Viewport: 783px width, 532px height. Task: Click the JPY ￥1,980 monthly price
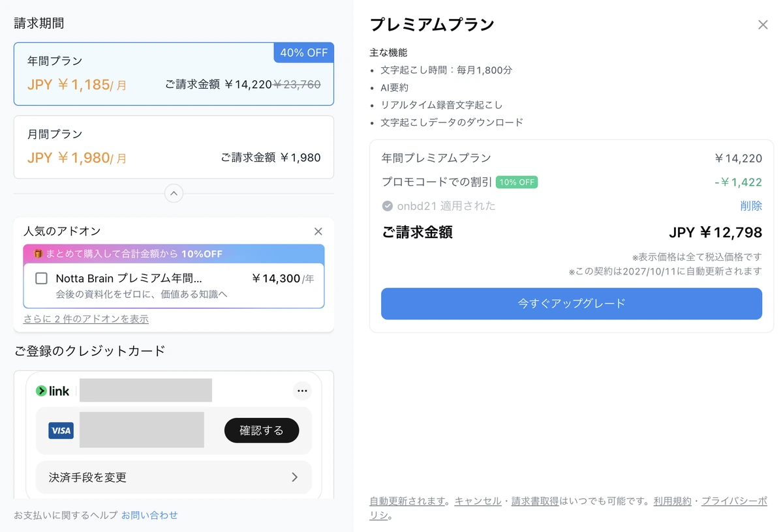click(77, 158)
